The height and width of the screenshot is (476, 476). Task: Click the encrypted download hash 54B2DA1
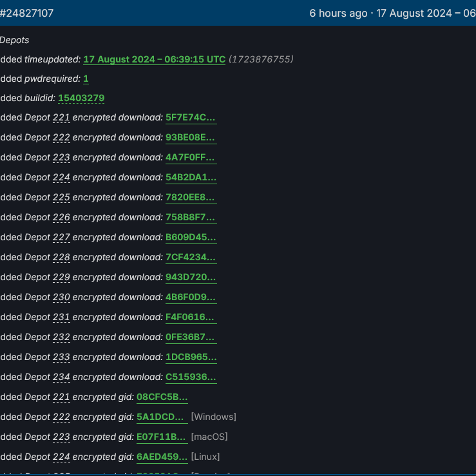[191, 178]
